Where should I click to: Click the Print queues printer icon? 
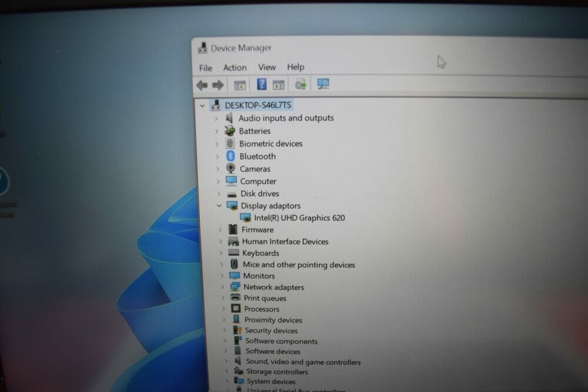[236, 298]
